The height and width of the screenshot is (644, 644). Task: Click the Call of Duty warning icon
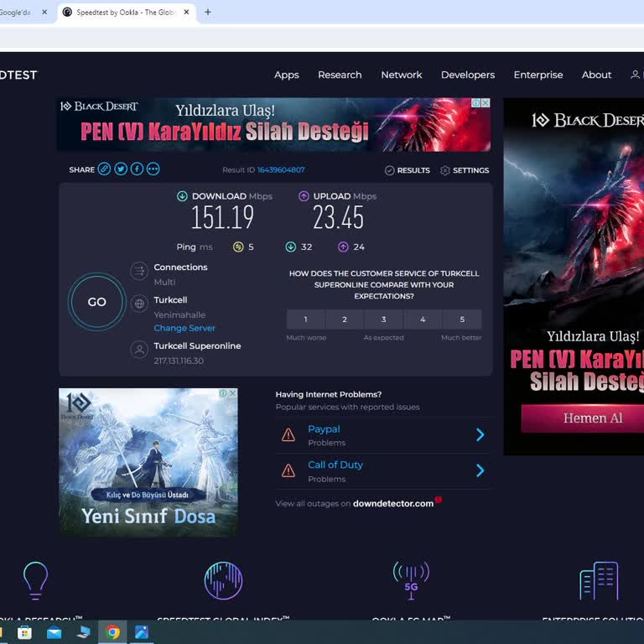[x=288, y=470]
